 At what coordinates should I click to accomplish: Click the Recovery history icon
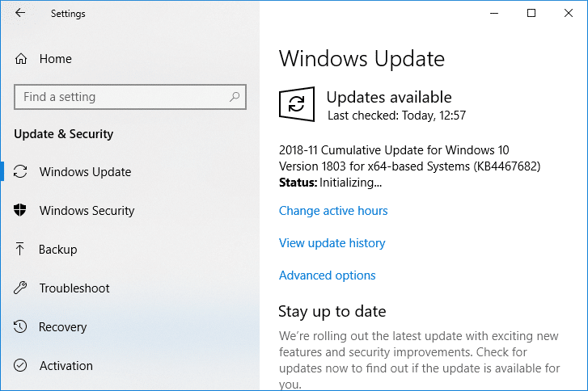coord(21,327)
